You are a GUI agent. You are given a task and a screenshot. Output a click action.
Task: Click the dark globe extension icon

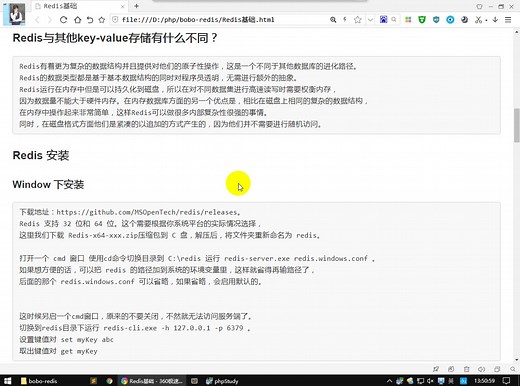[x=465, y=20]
